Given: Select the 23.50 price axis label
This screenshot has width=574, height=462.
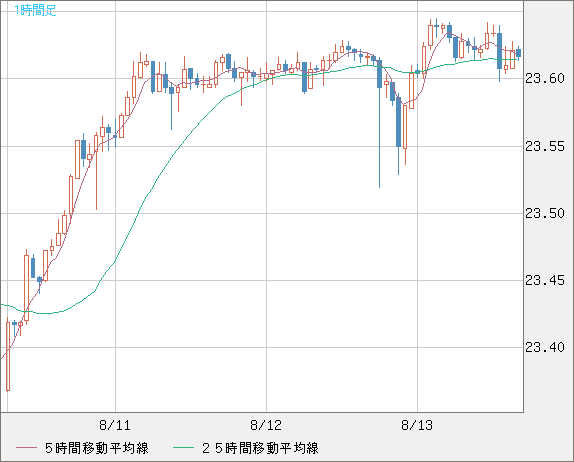Looking at the screenshot, I should point(545,213).
